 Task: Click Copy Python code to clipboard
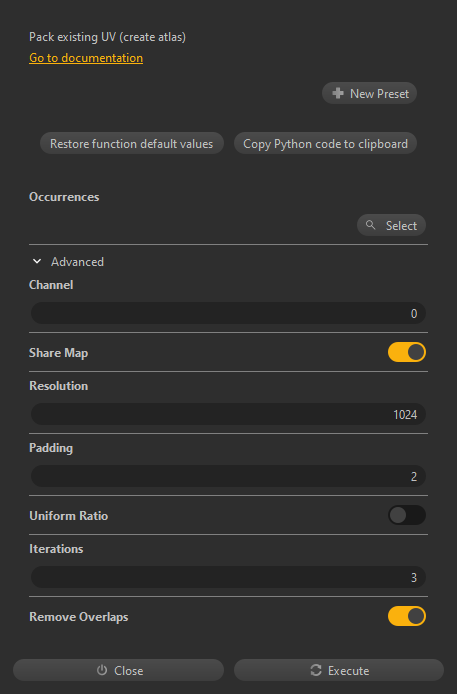tap(325, 143)
